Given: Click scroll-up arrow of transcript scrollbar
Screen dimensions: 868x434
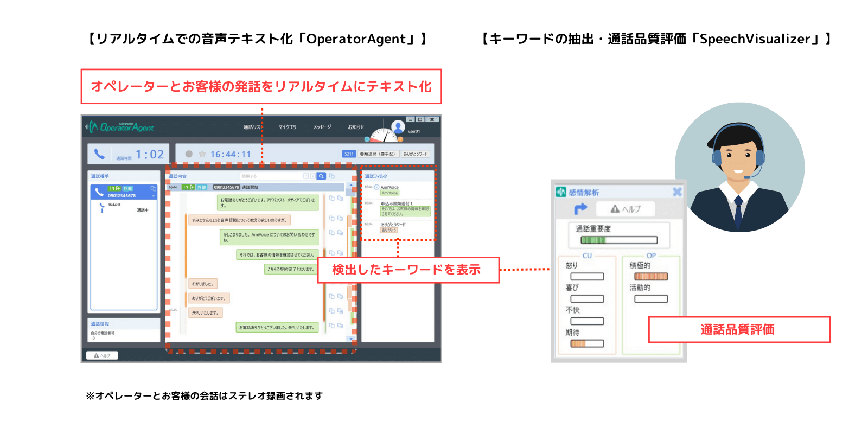Looking at the screenshot, I should pyautogui.click(x=351, y=186).
